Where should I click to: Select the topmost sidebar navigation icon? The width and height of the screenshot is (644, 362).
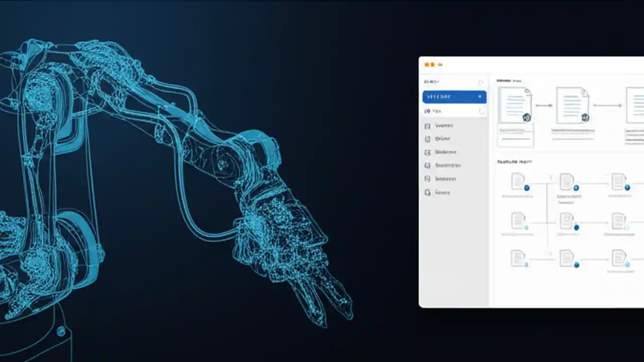coord(427,126)
